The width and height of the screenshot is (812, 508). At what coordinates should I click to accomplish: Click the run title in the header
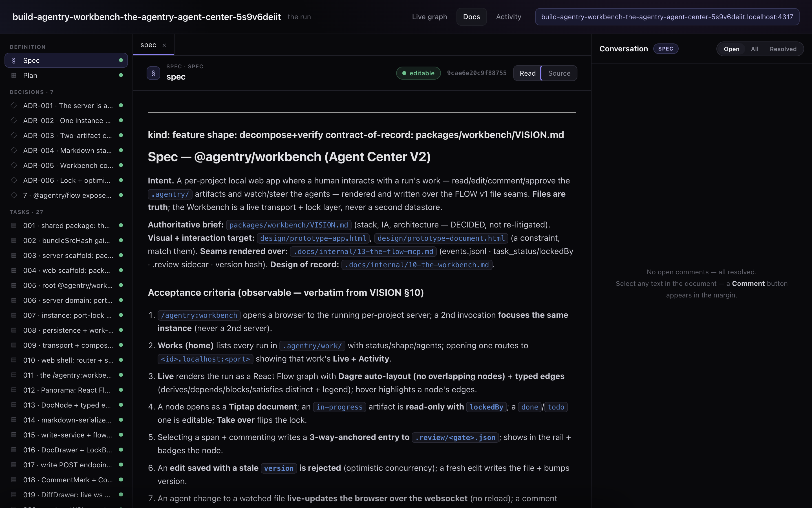147,17
